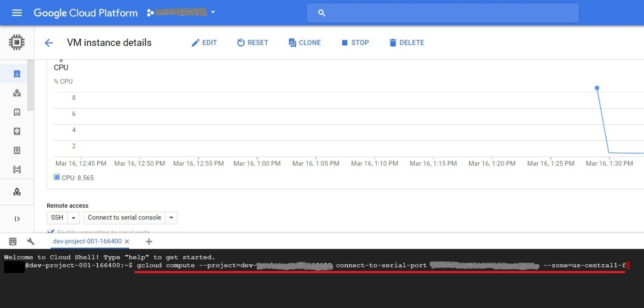644x308 pixels.
Task: Open Cloud Shell settings with the wrench icon
Action: [30, 241]
